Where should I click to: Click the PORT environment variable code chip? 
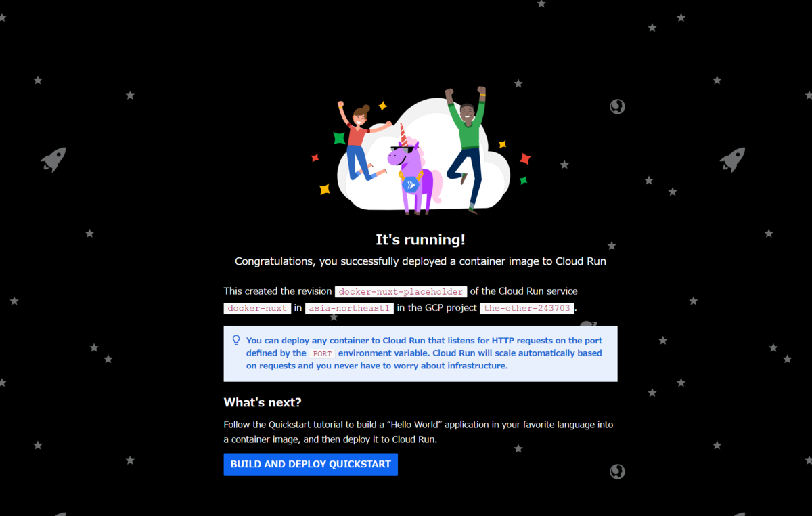(322, 354)
